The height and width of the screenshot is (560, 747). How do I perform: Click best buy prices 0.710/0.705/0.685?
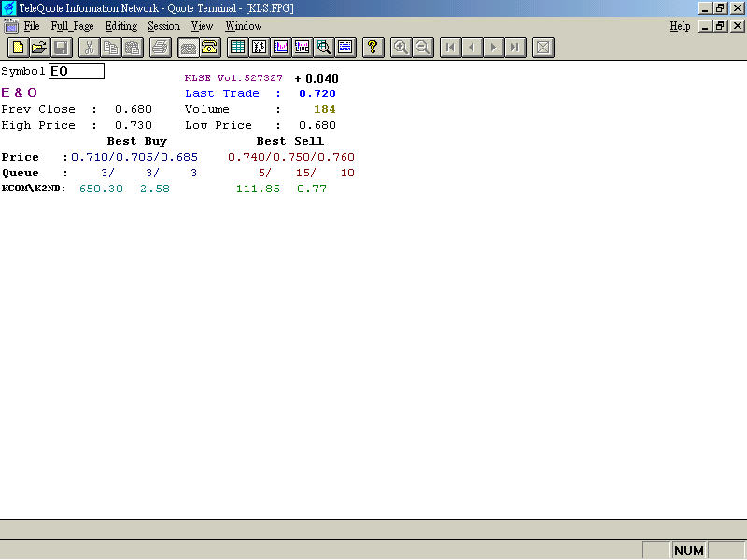click(134, 157)
